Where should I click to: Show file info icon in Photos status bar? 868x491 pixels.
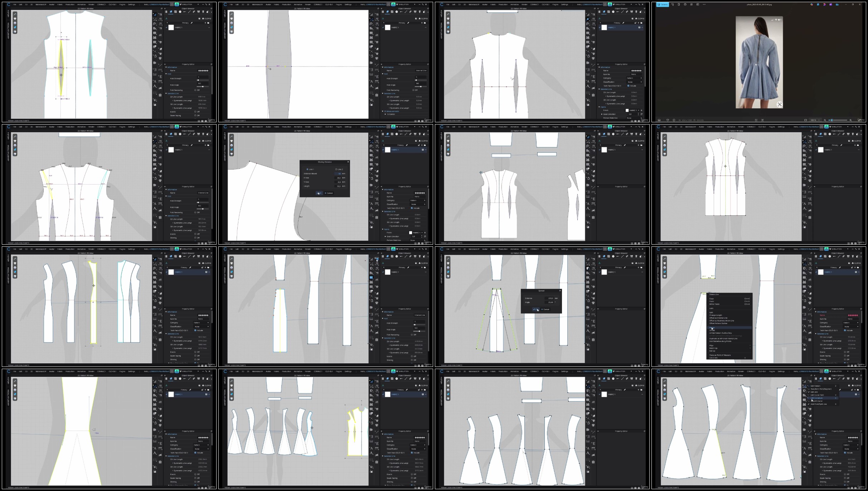(x=674, y=120)
